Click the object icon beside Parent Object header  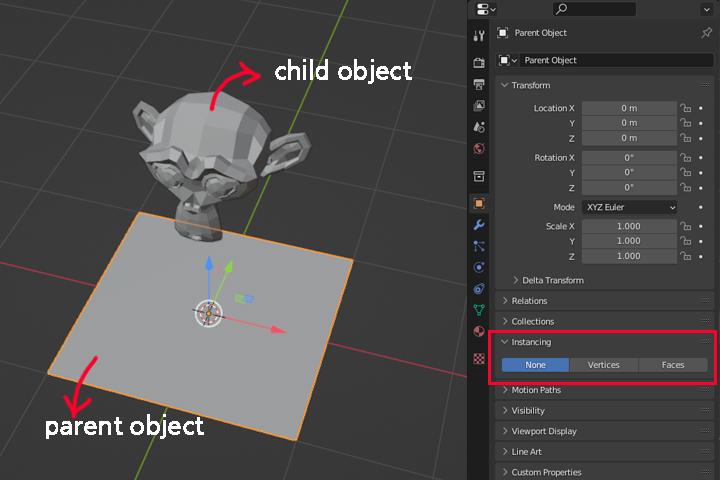pyautogui.click(x=502, y=33)
